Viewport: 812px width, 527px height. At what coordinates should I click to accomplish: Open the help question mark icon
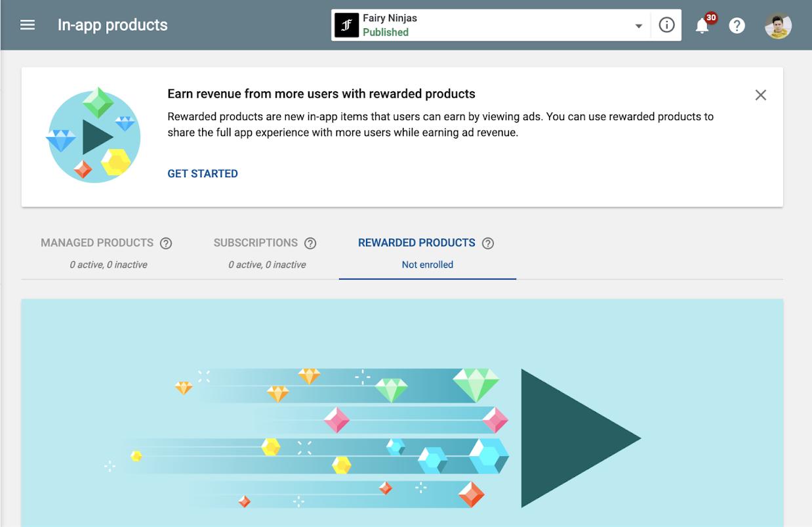pyautogui.click(x=737, y=26)
